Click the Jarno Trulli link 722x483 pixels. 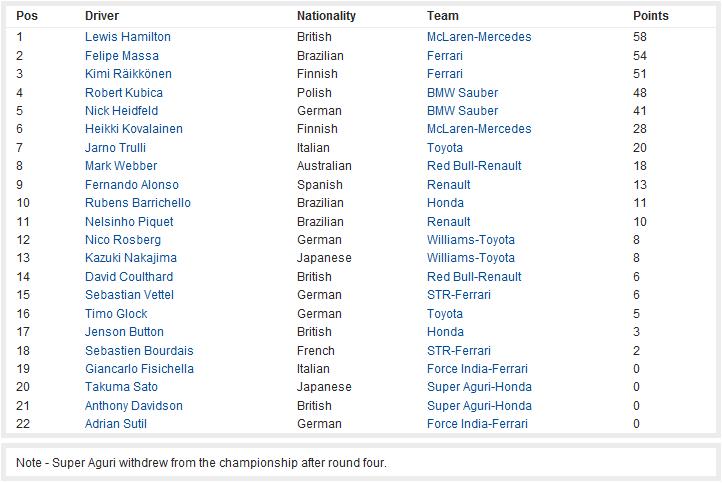tap(115, 148)
